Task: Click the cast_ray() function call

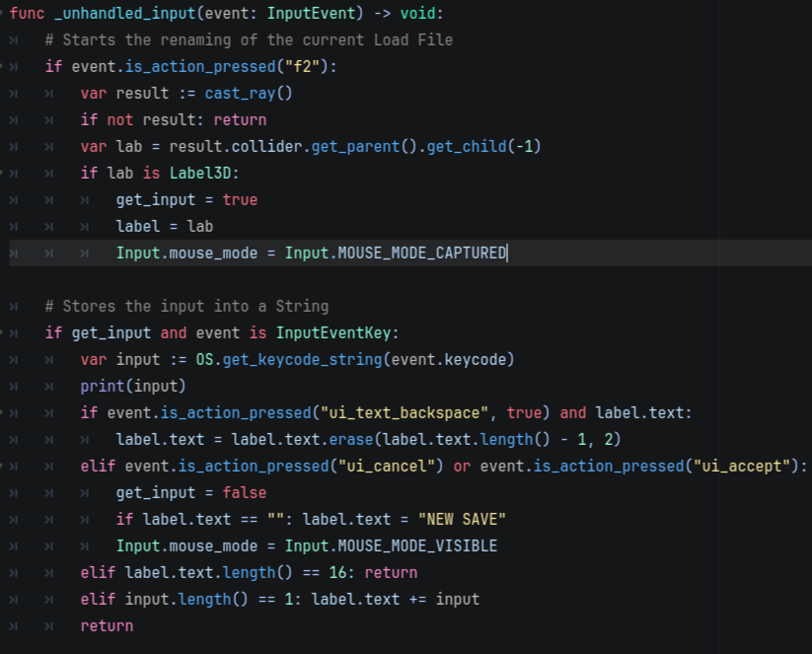Action: (x=249, y=94)
